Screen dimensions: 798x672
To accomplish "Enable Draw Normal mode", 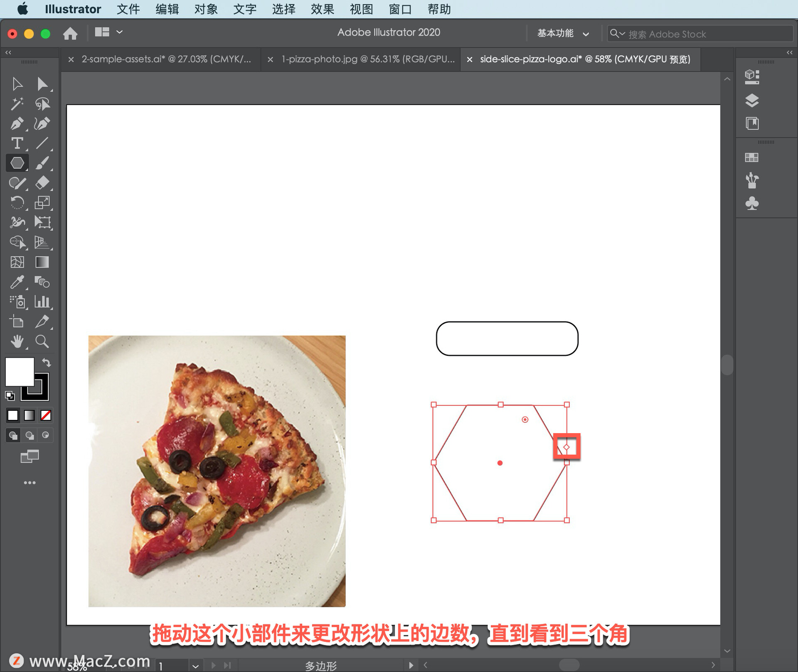I will click(x=13, y=435).
